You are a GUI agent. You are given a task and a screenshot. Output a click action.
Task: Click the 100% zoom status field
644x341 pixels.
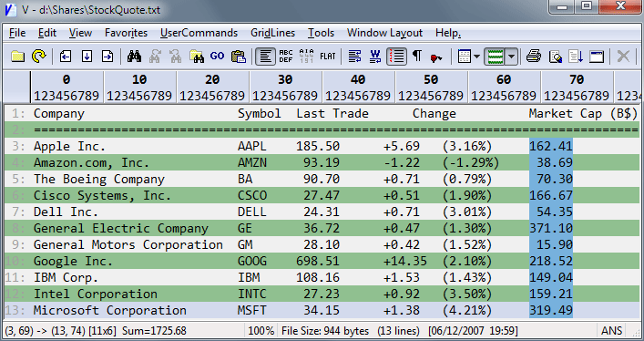[x=261, y=331]
